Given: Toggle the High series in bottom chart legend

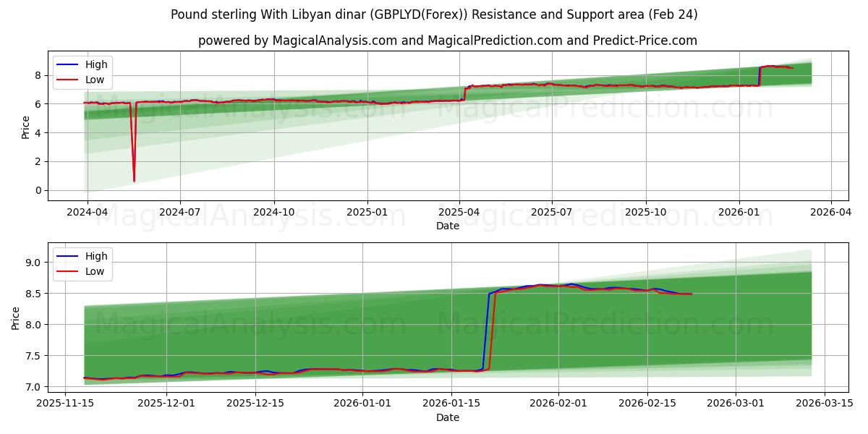Looking at the screenshot, I should pyautogui.click(x=98, y=256).
